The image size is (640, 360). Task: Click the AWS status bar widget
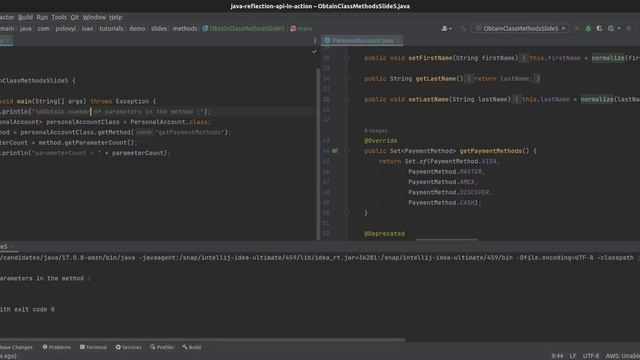pos(622,356)
